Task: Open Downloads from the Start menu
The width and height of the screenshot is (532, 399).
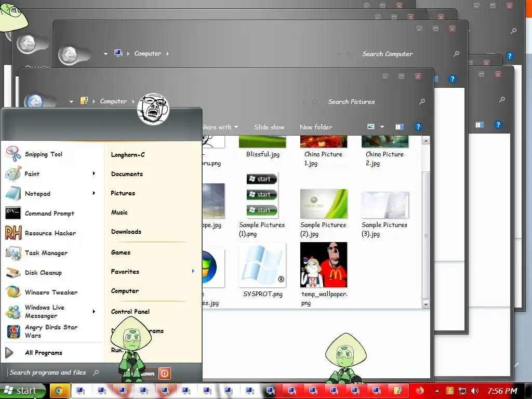Action: [x=126, y=232]
